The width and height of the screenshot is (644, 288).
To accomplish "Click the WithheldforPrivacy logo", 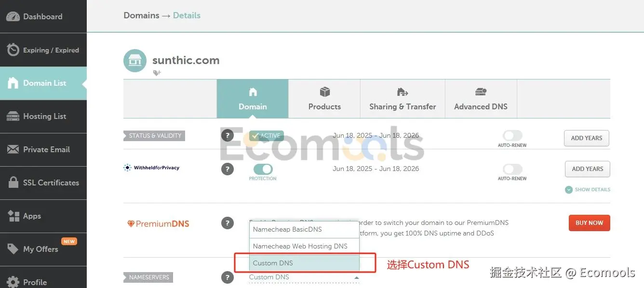I will 151,168.
